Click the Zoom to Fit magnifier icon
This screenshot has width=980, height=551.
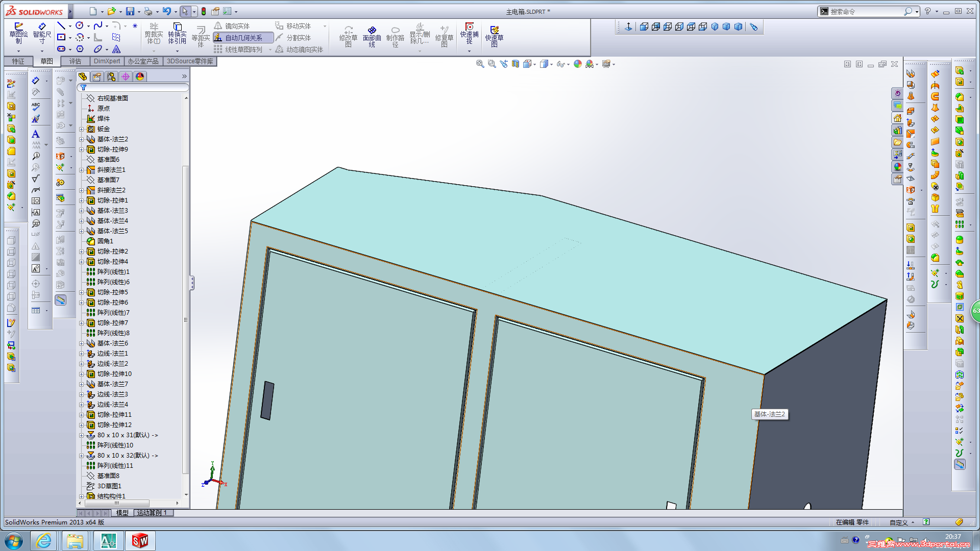click(480, 64)
